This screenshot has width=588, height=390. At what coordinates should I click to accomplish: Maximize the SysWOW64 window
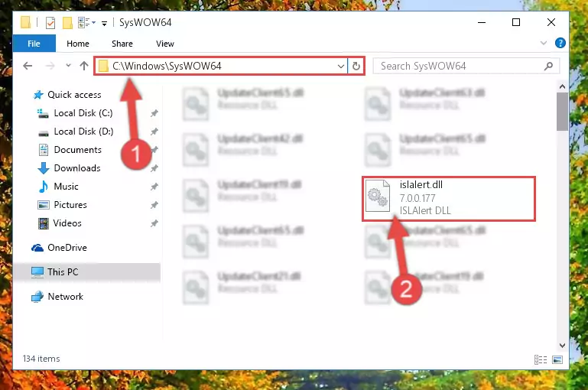coord(516,22)
